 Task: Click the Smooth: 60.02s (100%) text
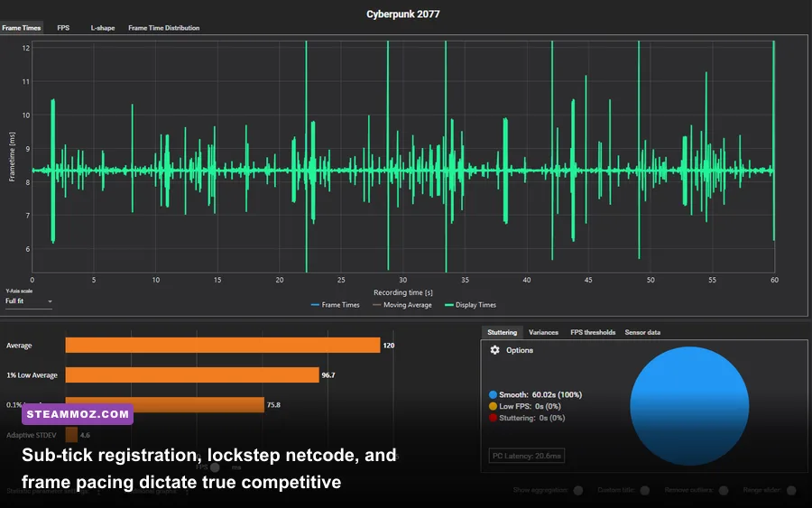[540, 394]
